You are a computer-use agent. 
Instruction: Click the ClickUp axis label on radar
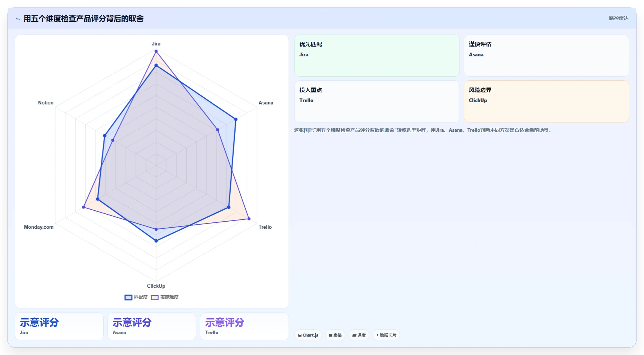pos(156,286)
